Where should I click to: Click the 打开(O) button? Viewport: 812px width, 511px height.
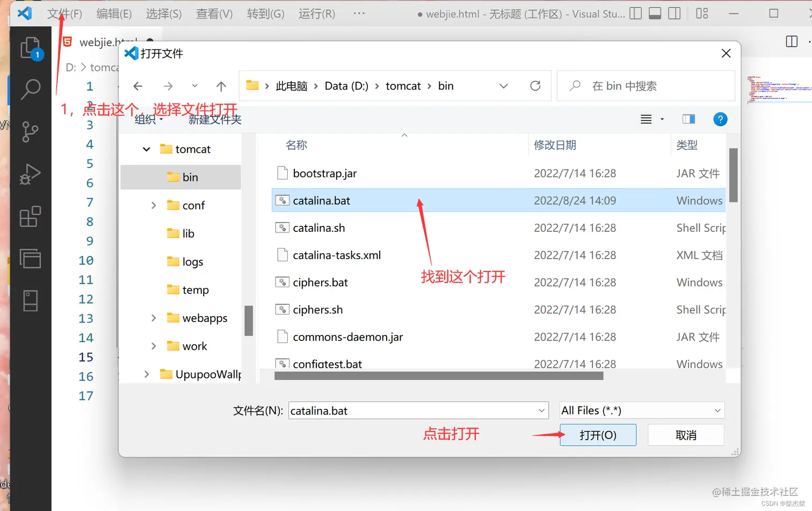pyautogui.click(x=598, y=435)
